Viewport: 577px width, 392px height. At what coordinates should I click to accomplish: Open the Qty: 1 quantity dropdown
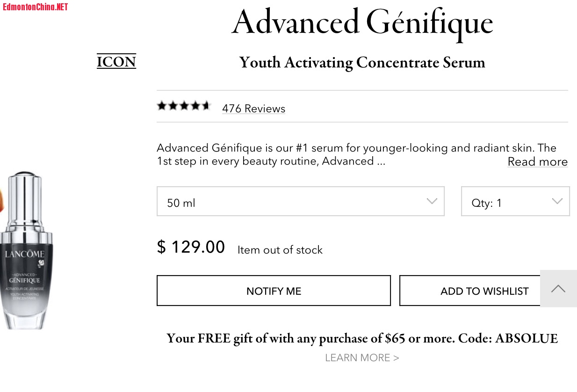click(x=515, y=202)
